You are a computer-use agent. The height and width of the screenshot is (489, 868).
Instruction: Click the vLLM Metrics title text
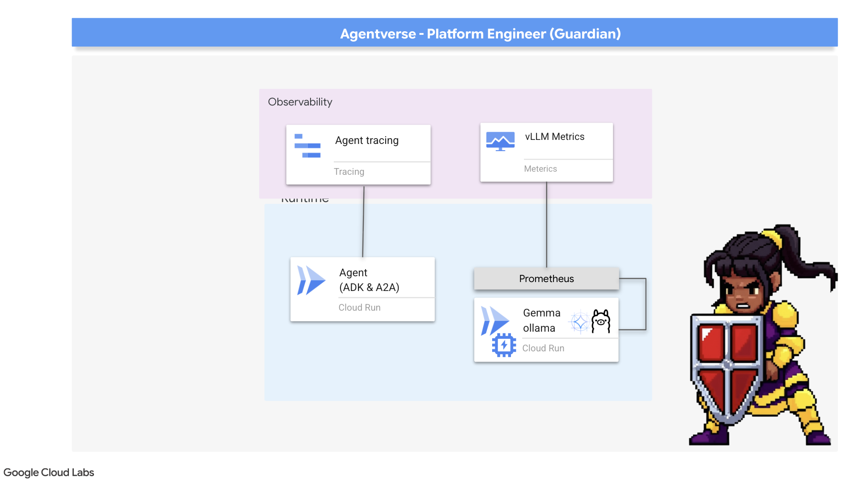[x=554, y=137]
